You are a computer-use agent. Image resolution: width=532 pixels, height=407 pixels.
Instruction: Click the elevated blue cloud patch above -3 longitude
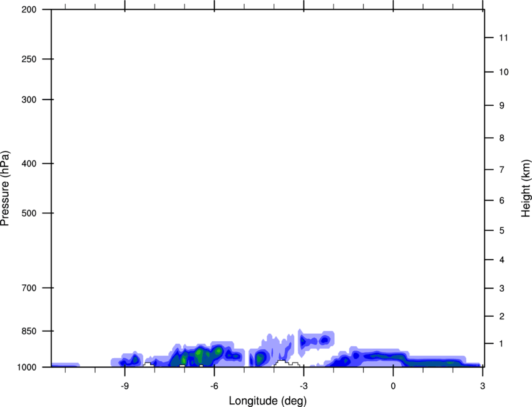coord(316,340)
